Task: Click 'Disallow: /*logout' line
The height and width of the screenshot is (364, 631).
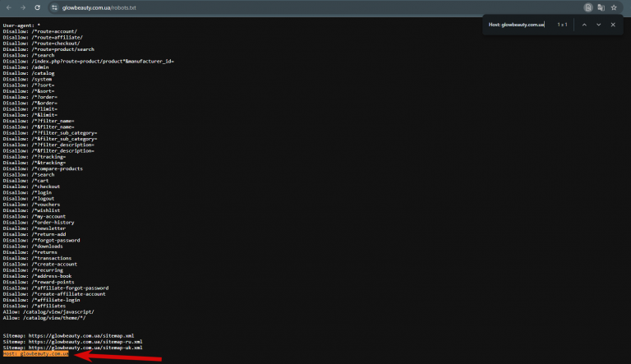Action: 29,199
